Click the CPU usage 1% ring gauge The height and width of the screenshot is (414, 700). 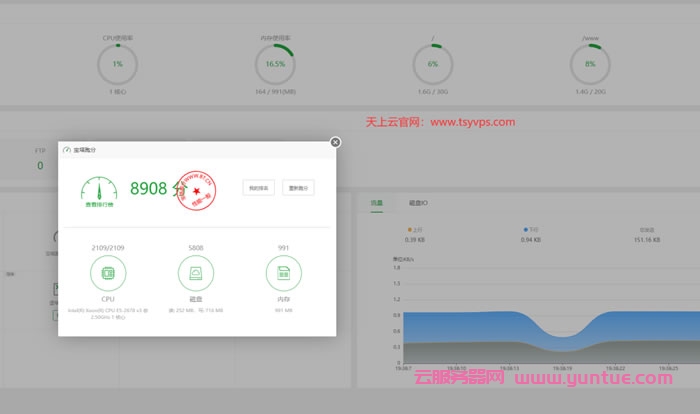[117, 64]
